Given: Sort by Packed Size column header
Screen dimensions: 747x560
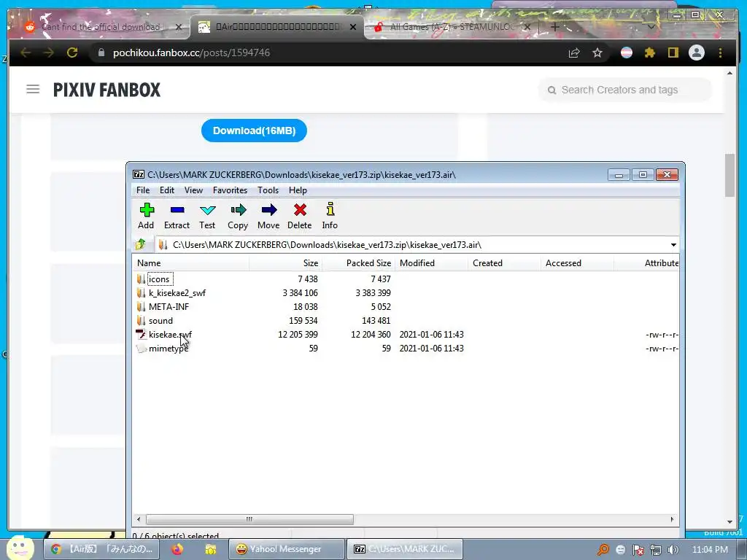Looking at the screenshot, I should (359, 262).
